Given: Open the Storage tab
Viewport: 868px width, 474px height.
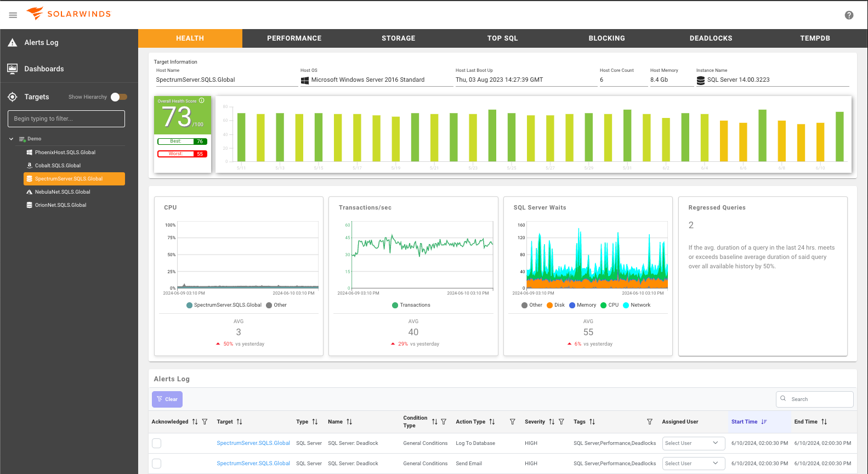Looking at the screenshot, I should tap(399, 38).
